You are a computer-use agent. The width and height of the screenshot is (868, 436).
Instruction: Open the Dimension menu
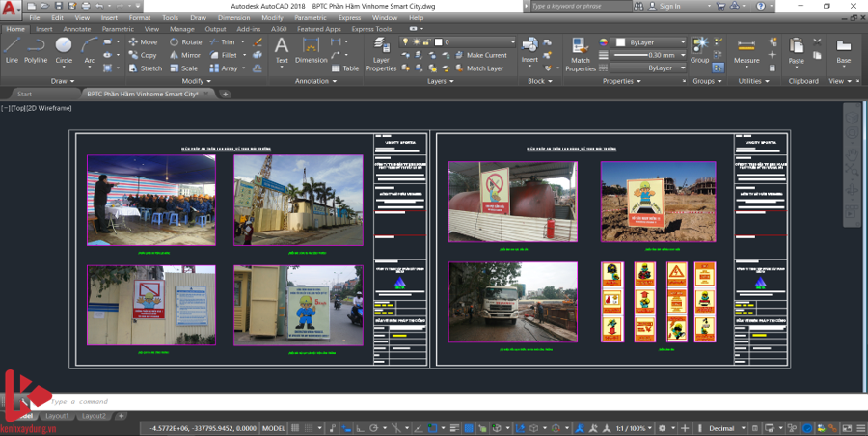click(233, 17)
